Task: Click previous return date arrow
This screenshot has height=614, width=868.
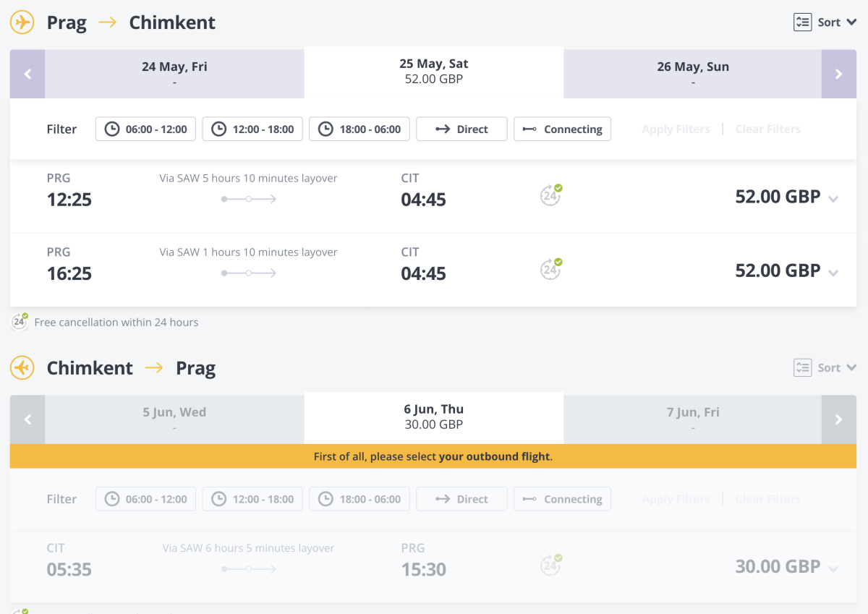Action: point(27,419)
